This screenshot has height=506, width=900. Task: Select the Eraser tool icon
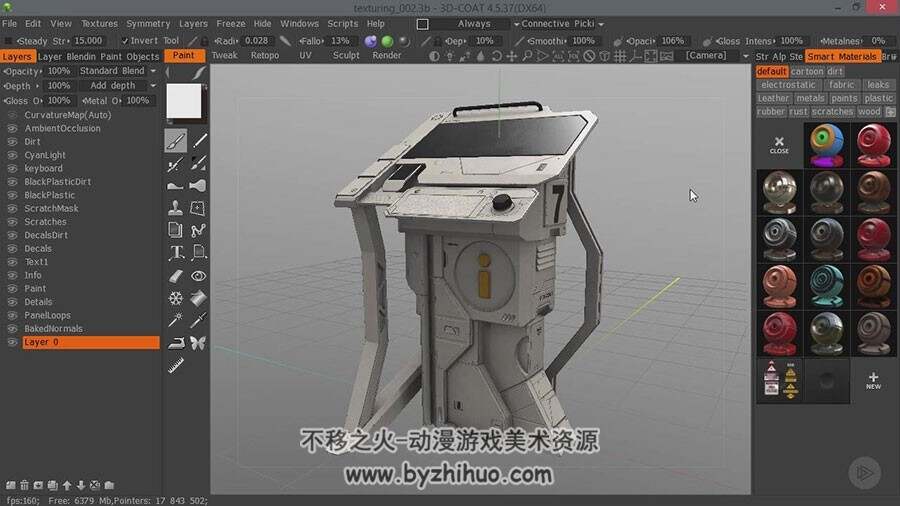click(x=176, y=276)
